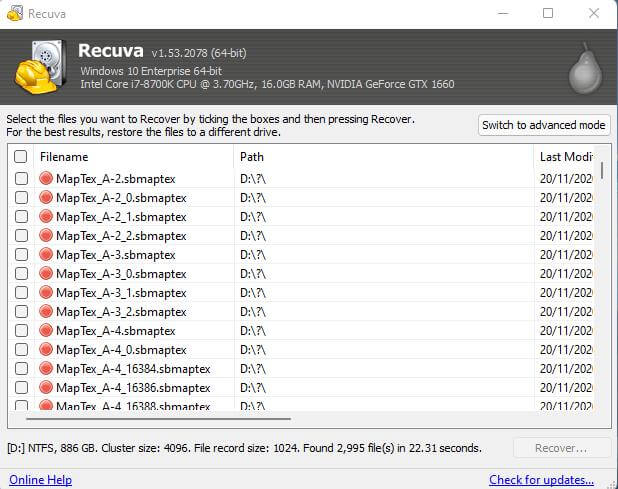Tick checkbox for MapTex_A-2_2.sbmaptex

click(x=21, y=235)
